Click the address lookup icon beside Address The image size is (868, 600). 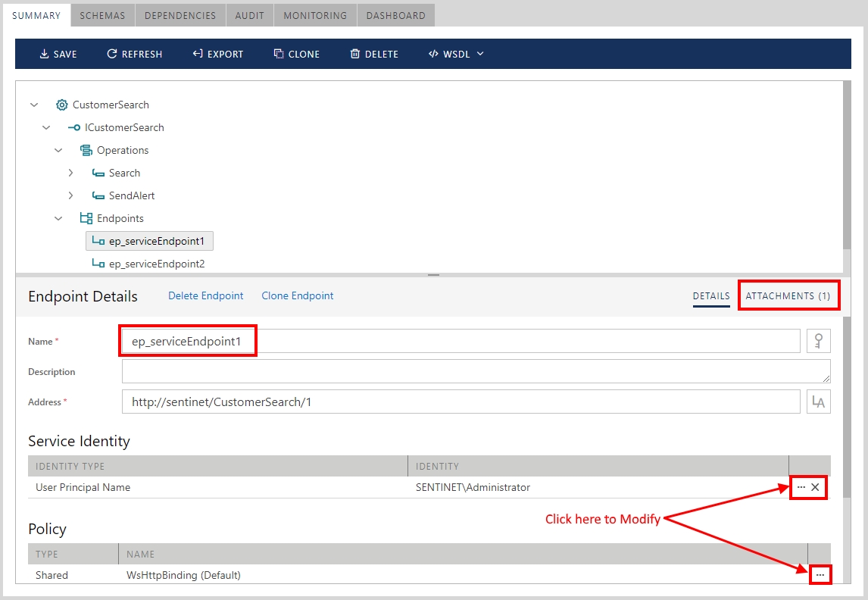(818, 402)
